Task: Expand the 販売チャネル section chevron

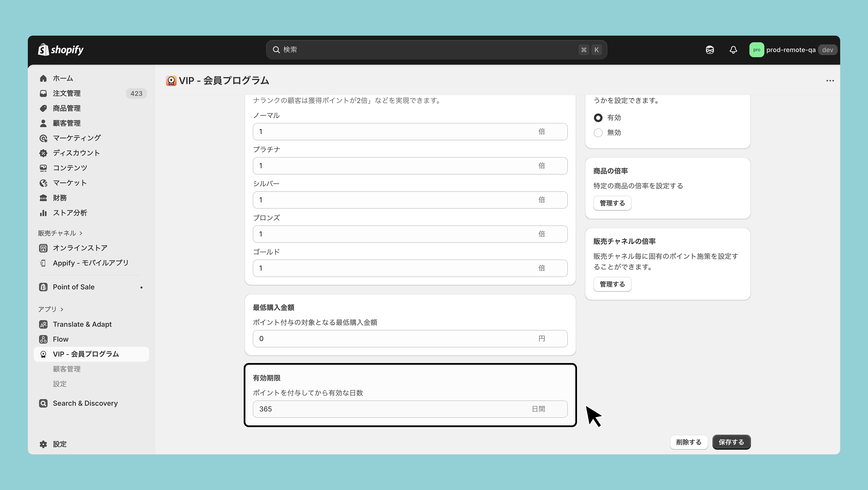Action: coord(81,233)
